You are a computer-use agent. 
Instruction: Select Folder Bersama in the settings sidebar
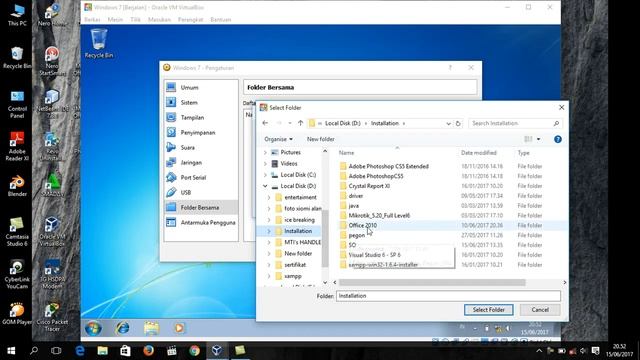coord(201,207)
